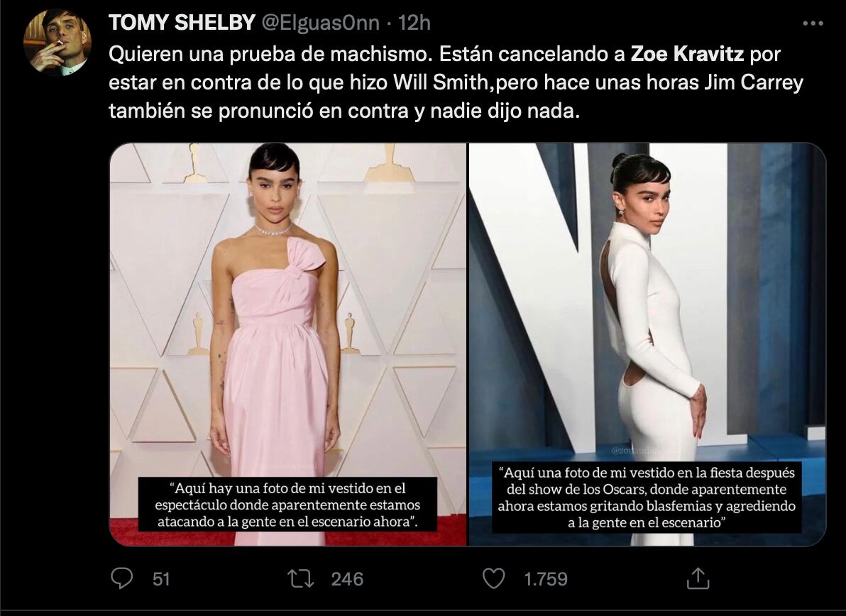Click the retweet arrows icon
Viewport: 846px width, 616px height.
(x=300, y=579)
